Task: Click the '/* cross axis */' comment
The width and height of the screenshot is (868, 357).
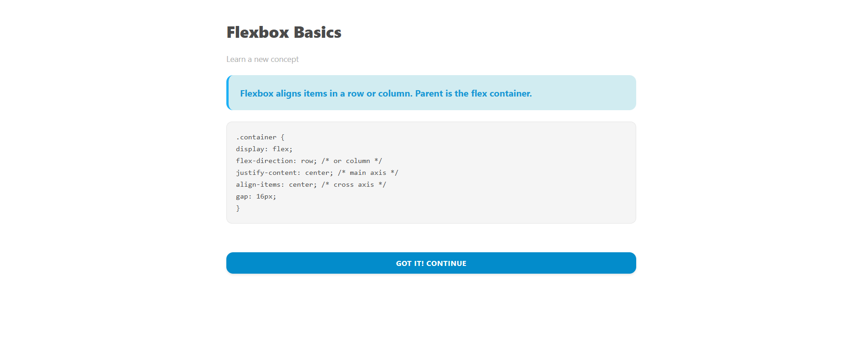Action: click(354, 184)
